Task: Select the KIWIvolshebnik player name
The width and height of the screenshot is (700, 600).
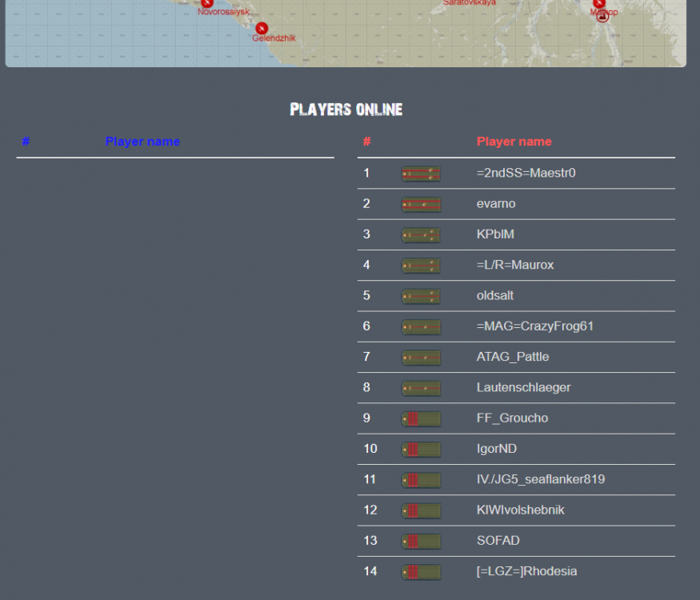Action: click(520, 510)
